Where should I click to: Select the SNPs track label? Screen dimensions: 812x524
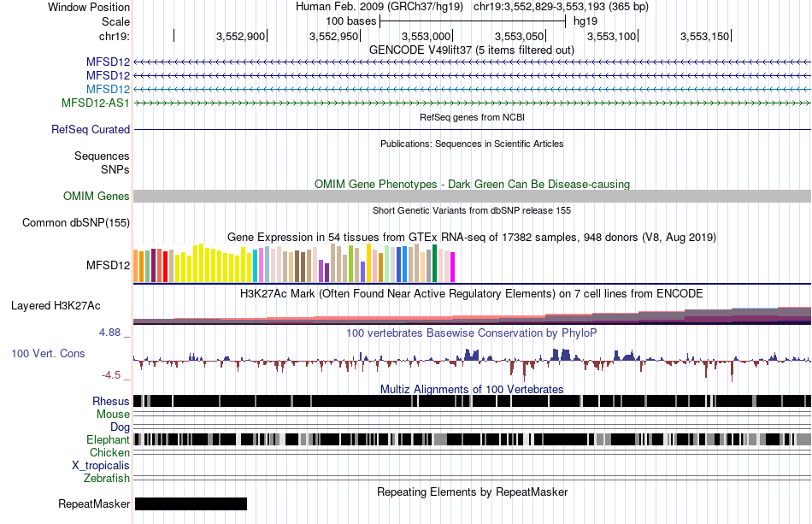(115, 169)
